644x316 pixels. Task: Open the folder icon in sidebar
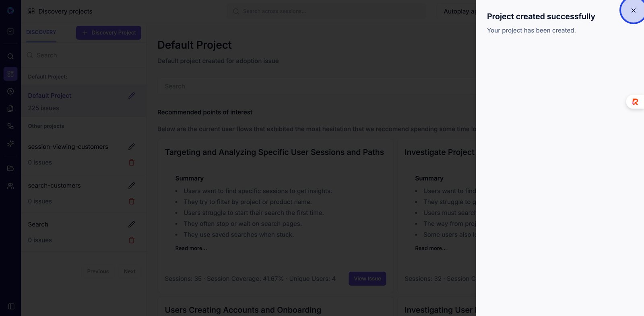10,168
